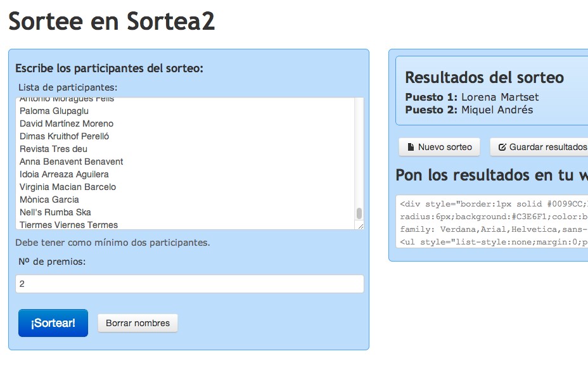Click 'Nº de premios:' label
Viewport: 588px width, 368px height.
coord(52,262)
